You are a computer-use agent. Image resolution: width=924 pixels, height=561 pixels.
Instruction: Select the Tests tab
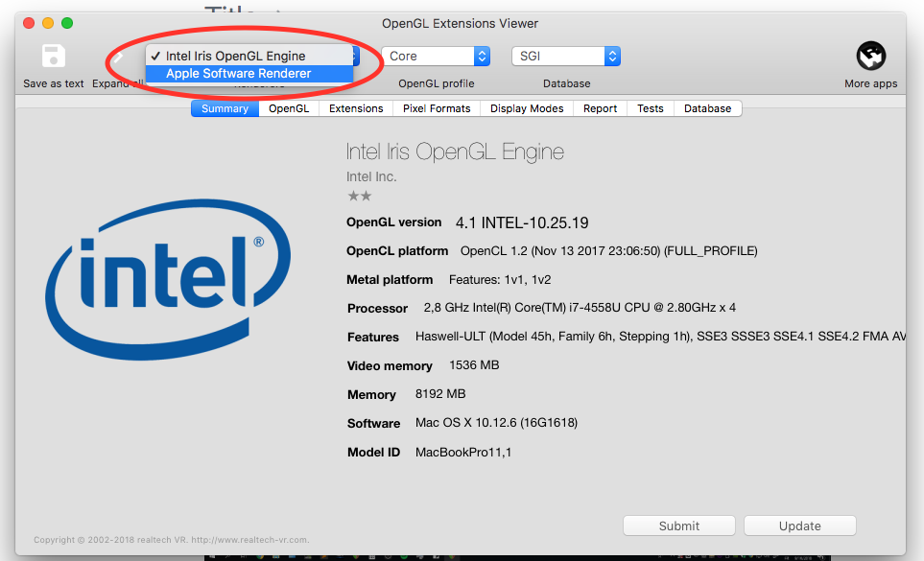pyautogui.click(x=650, y=108)
